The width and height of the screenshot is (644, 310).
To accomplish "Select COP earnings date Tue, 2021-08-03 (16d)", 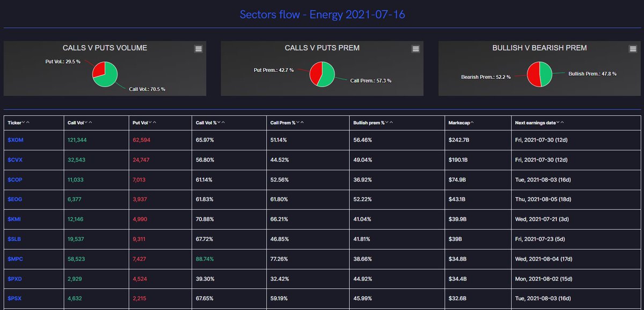I will pyautogui.click(x=543, y=179).
